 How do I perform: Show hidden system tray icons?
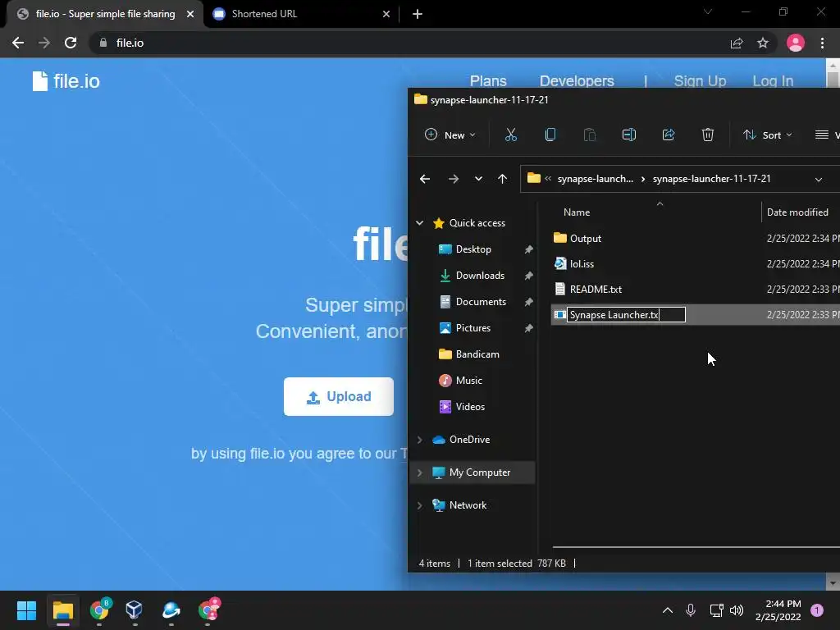668,610
